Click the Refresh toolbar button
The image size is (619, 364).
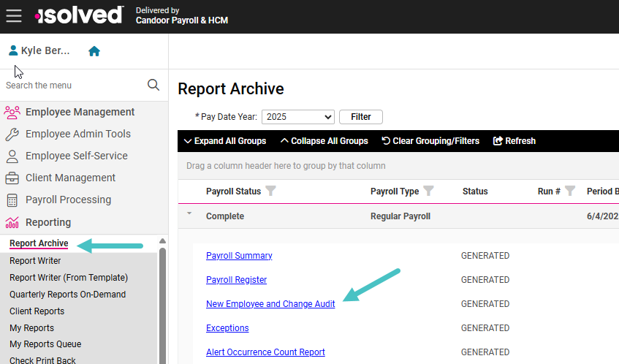[514, 141]
